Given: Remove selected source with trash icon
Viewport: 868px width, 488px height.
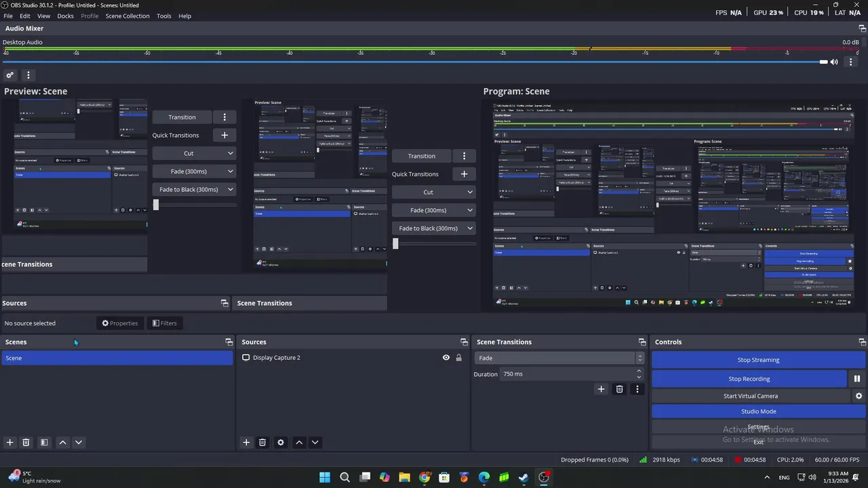Looking at the screenshot, I should 262,443.
